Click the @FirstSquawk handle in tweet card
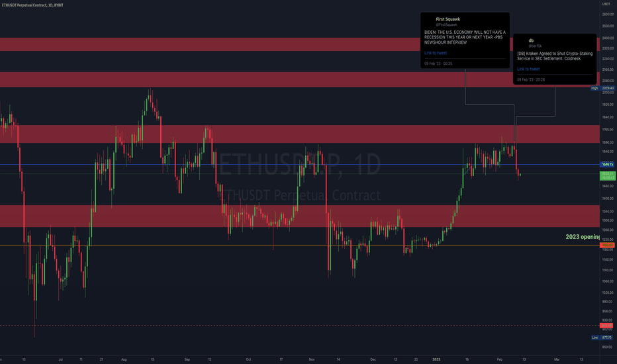This screenshot has width=617, height=364. (x=446, y=24)
